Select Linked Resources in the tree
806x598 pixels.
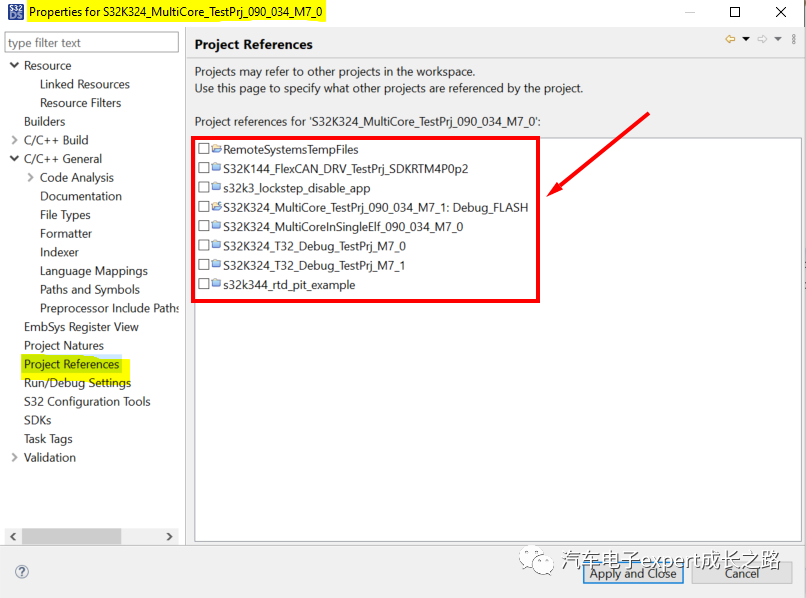pyautogui.click(x=85, y=84)
